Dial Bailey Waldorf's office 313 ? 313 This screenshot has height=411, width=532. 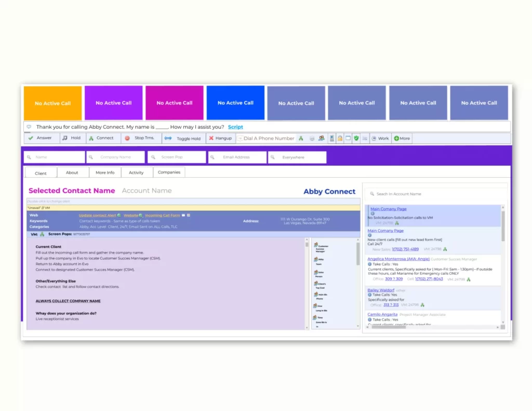tap(391, 305)
